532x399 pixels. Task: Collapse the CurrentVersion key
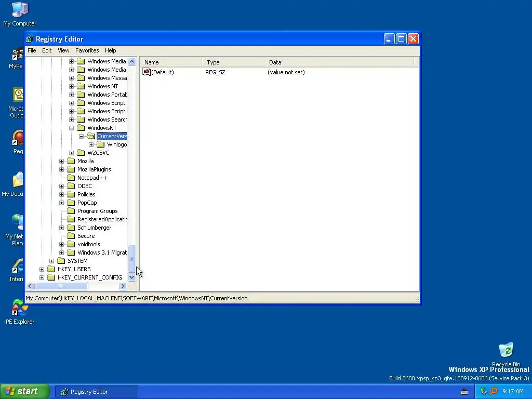[x=82, y=136]
